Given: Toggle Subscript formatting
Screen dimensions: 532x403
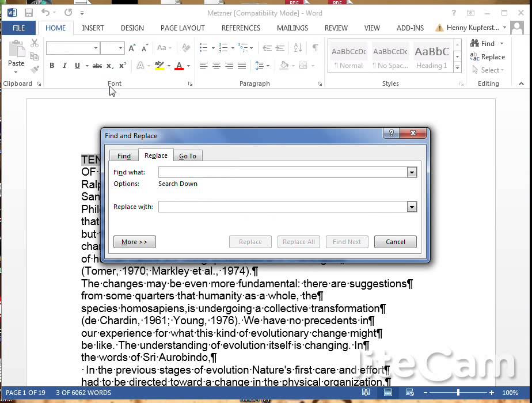Looking at the screenshot, I should pyautogui.click(x=110, y=66).
